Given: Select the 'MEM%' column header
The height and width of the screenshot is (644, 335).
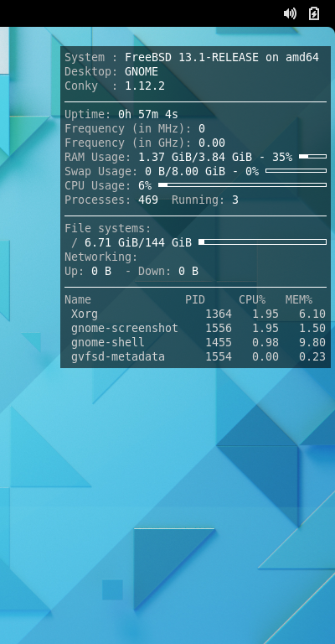Looking at the screenshot, I should (x=299, y=300).
